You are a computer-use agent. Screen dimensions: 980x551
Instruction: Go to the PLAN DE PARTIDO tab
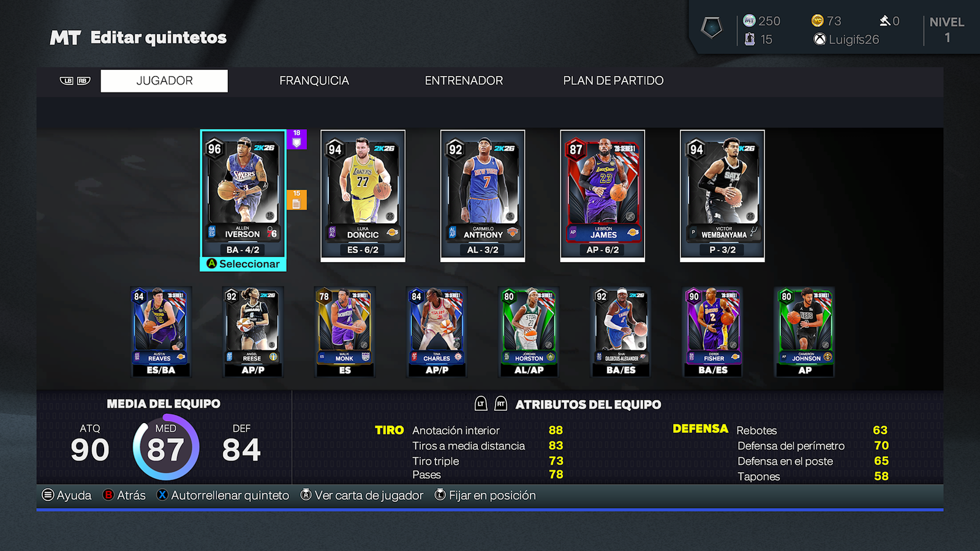click(613, 81)
